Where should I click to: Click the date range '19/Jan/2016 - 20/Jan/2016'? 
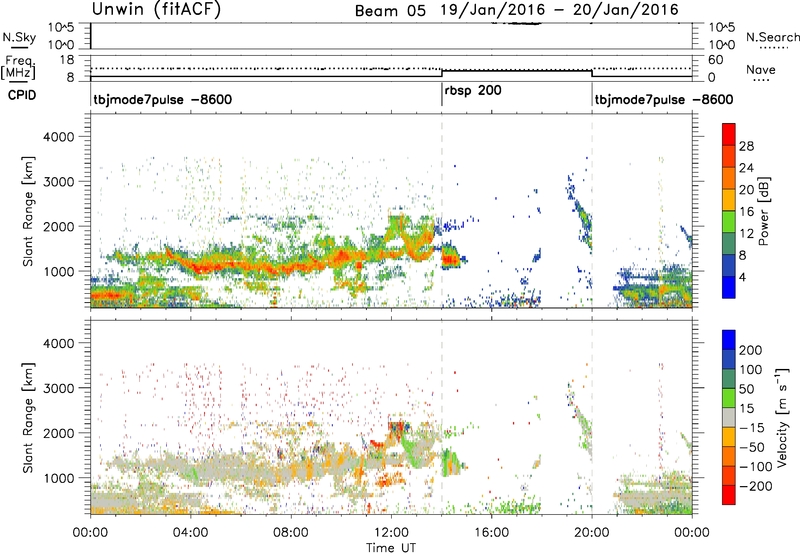[x=560, y=10]
